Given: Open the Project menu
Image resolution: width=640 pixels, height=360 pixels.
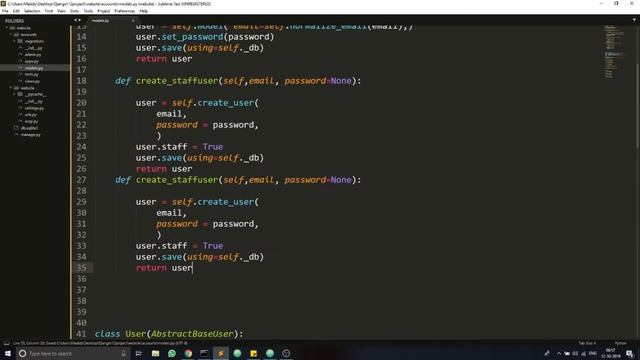Looking at the screenshot, I should (x=104, y=11).
